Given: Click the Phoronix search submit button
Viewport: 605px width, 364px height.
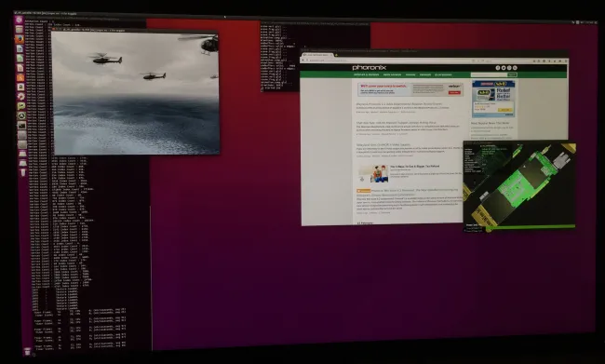Looking at the screenshot, I should [x=512, y=74].
